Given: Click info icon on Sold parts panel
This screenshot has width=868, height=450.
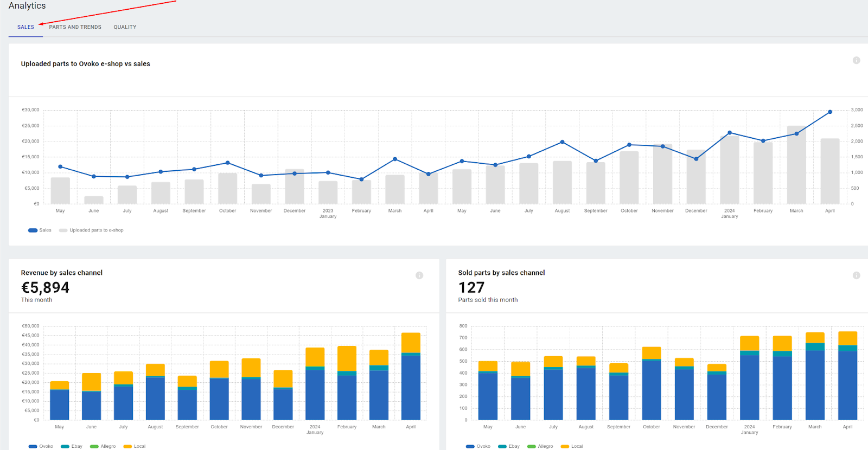Looking at the screenshot, I should point(856,275).
